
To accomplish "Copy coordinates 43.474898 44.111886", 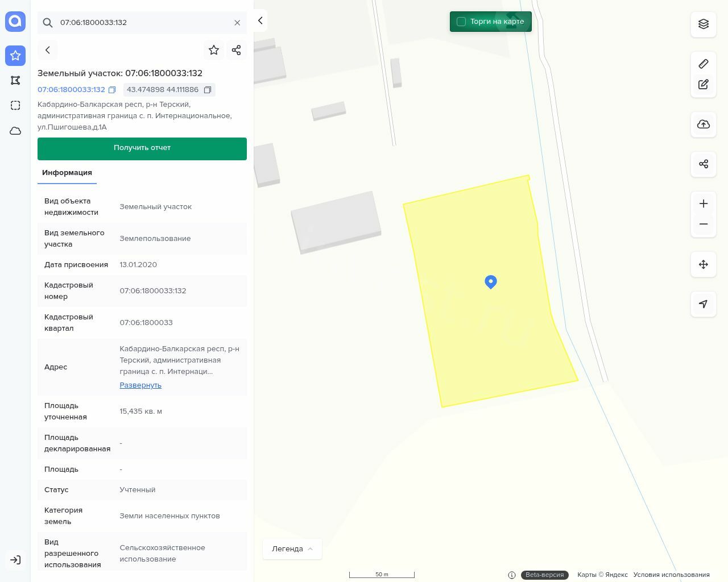I will coord(208,90).
